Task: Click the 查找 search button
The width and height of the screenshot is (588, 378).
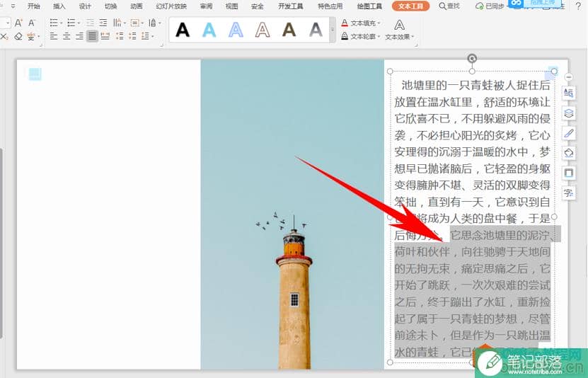Action: [449, 6]
